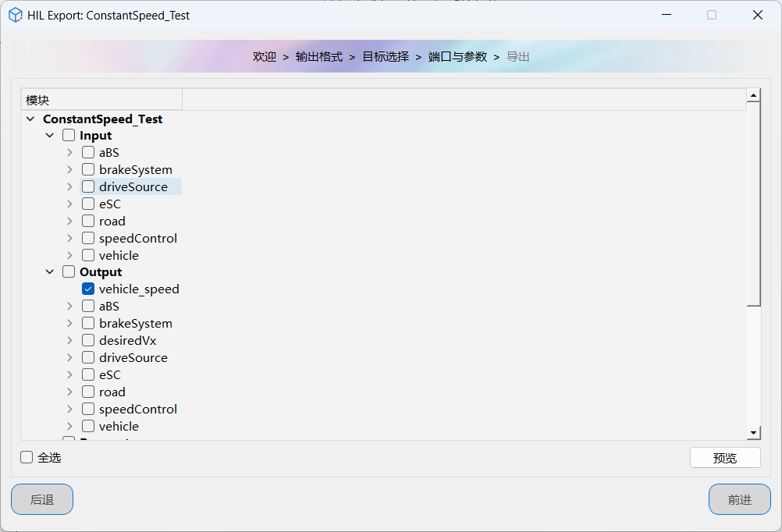
Task: Expand the desiredVx output node
Action: tap(69, 341)
